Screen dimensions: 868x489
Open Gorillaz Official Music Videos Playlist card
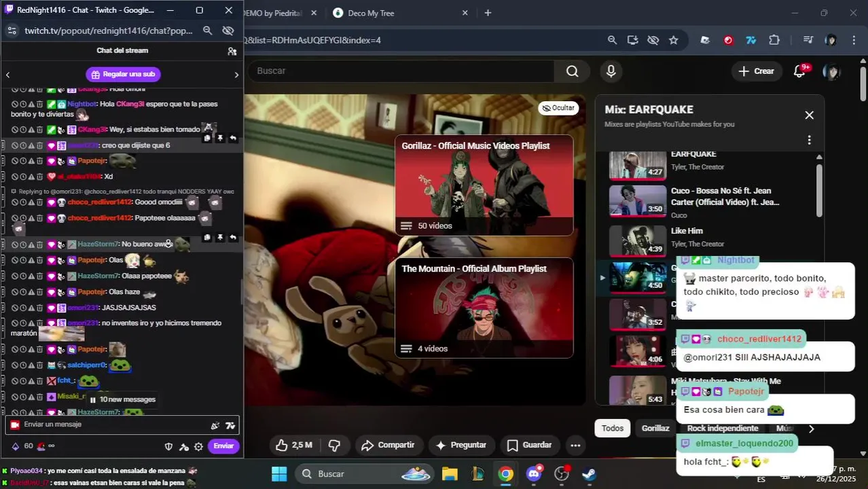pos(484,185)
